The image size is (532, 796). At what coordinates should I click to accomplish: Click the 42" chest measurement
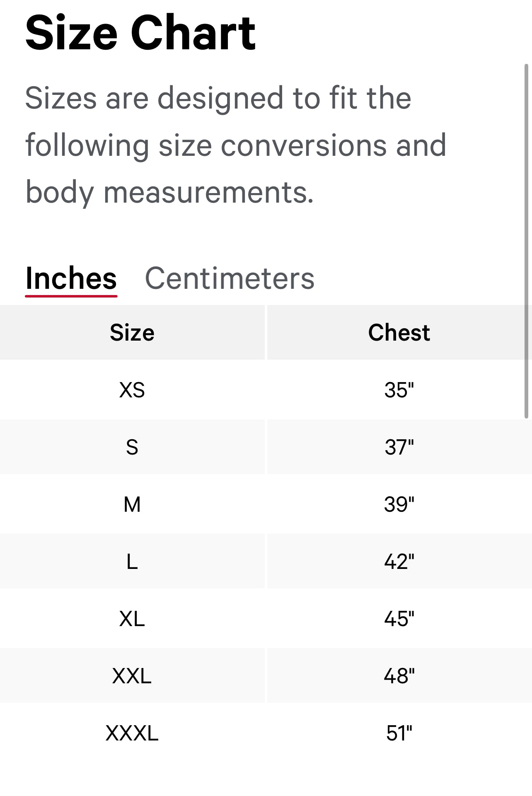click(399, 561)
